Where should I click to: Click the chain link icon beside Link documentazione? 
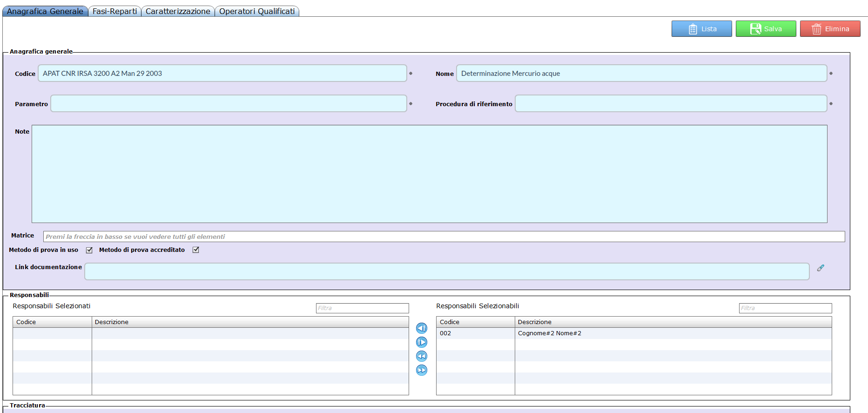point(821,268)
